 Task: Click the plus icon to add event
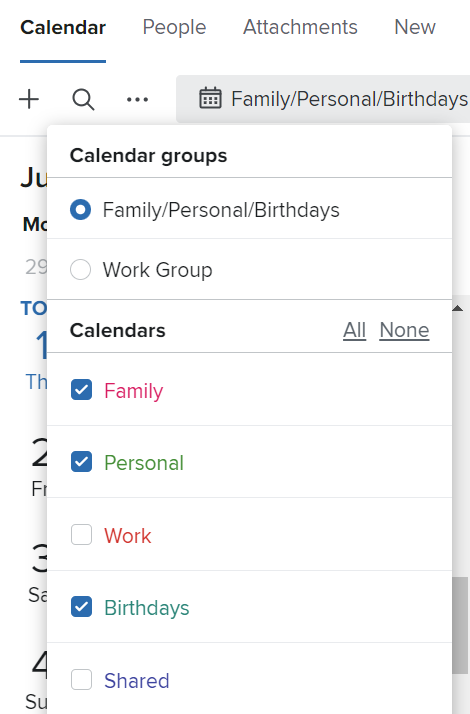(x=29, y=99)
